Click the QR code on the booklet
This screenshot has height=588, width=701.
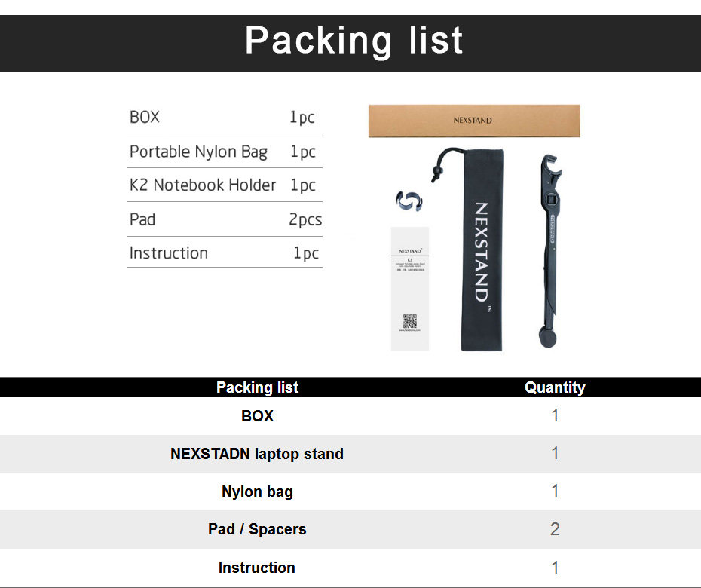tap(410, 321)
